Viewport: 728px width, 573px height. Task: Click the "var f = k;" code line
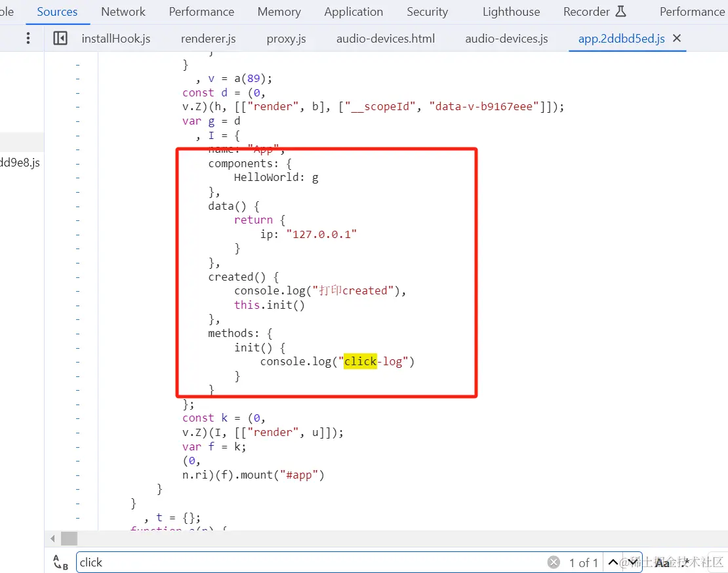click(214, 447)
